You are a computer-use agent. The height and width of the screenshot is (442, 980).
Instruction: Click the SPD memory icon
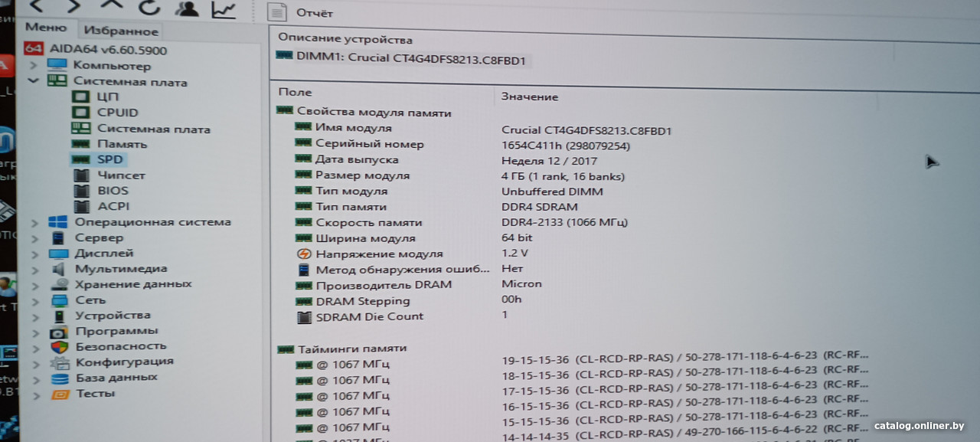80,159
